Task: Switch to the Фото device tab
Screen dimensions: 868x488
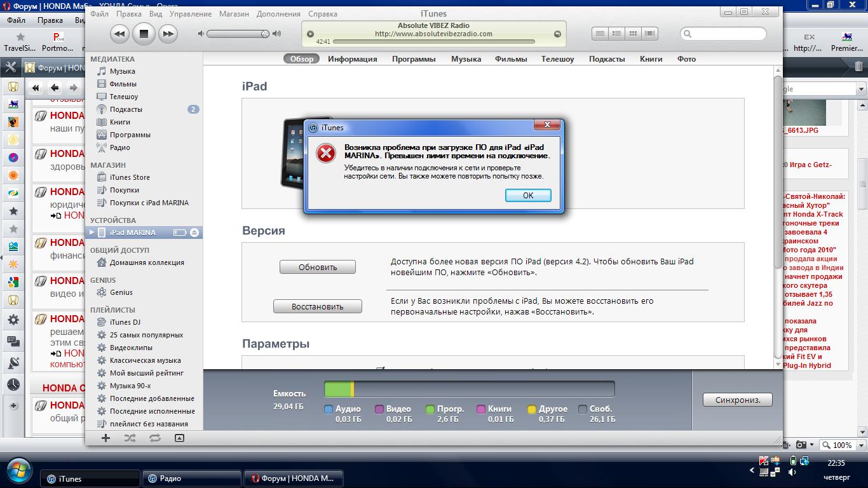Action: tap(686, 58)
